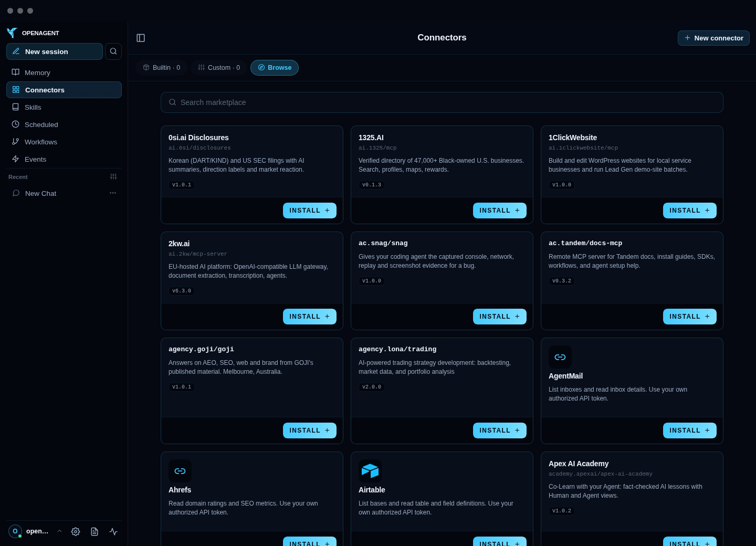Open Memory in the sidebar
The width and height of the screenshot is (756, 546).
64,72
